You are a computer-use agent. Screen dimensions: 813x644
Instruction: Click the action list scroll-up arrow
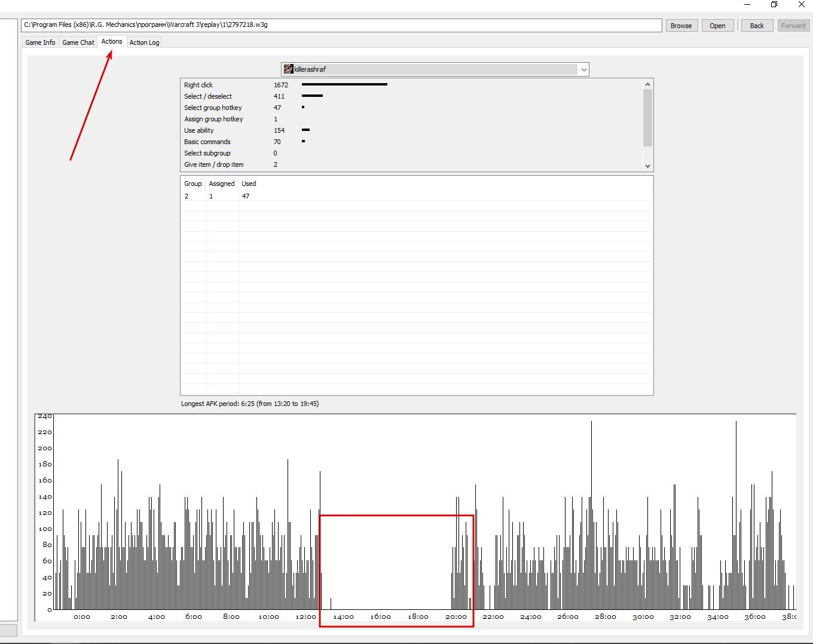pos(647,84)
